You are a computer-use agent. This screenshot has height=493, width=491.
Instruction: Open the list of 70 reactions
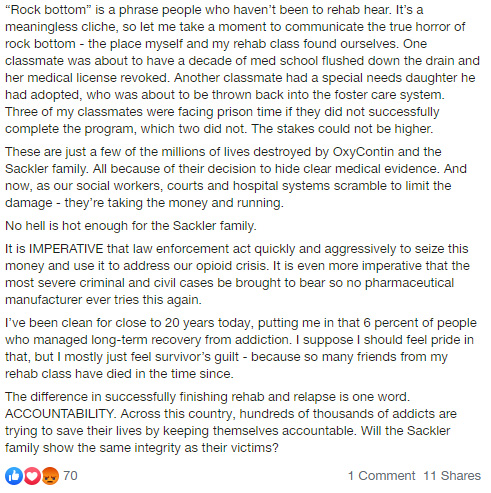pos(70,476)
